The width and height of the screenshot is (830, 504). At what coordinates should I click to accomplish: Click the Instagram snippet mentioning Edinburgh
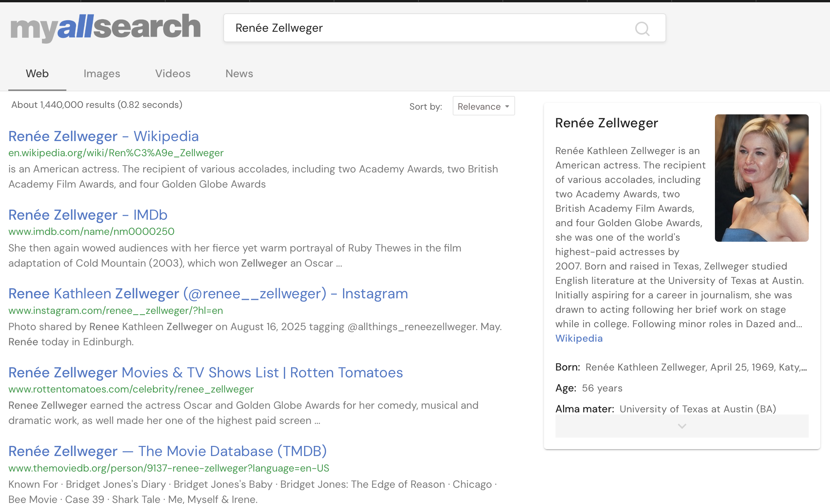click(x=255, y=334)
